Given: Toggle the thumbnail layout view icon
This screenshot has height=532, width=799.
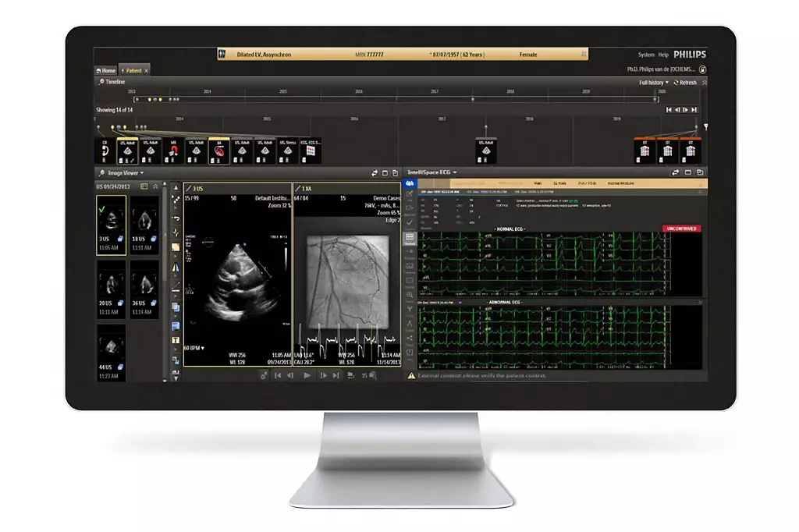Looking at the screenshot, I should tap(144, 186).
